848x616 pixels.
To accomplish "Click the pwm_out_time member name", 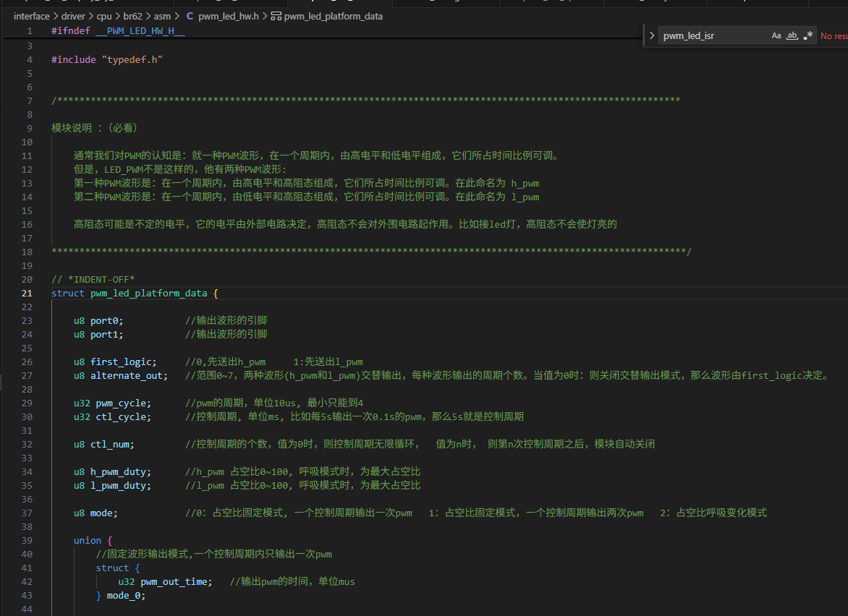I will pos(174,582).
